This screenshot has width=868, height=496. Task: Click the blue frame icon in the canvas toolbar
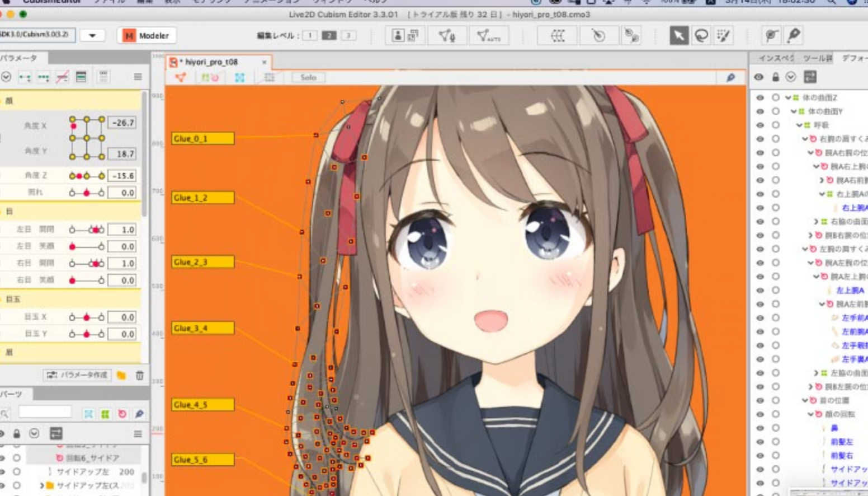coord(239,77)
